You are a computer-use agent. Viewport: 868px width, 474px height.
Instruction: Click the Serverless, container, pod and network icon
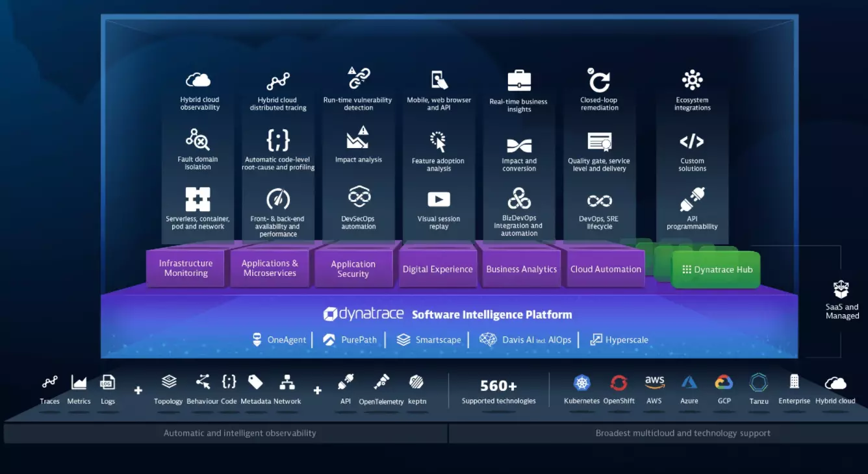click(x=198, y=199)
